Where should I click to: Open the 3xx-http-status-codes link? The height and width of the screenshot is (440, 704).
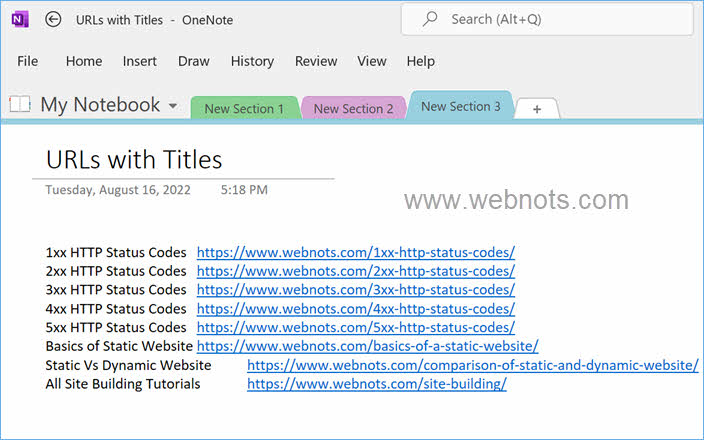tap(356, 290)
